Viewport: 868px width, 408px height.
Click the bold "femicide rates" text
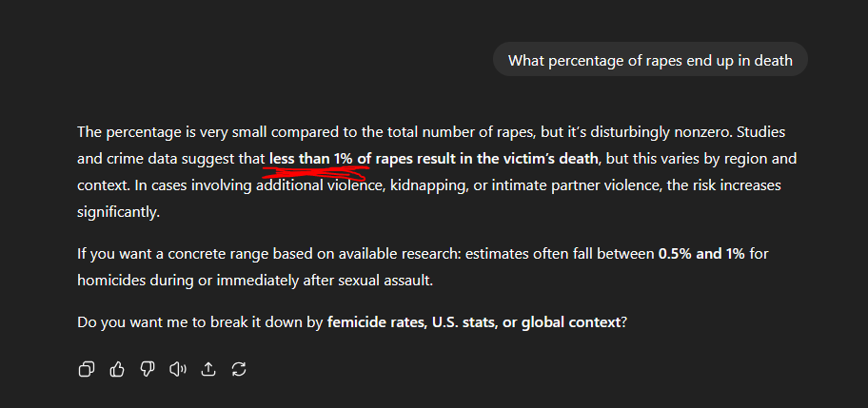(376, 321)
